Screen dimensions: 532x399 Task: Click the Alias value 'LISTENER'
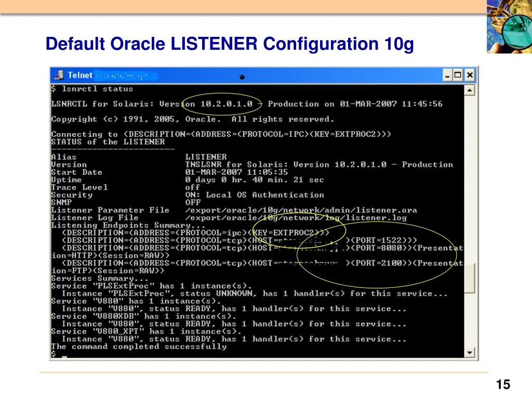(x=206, y=157)
